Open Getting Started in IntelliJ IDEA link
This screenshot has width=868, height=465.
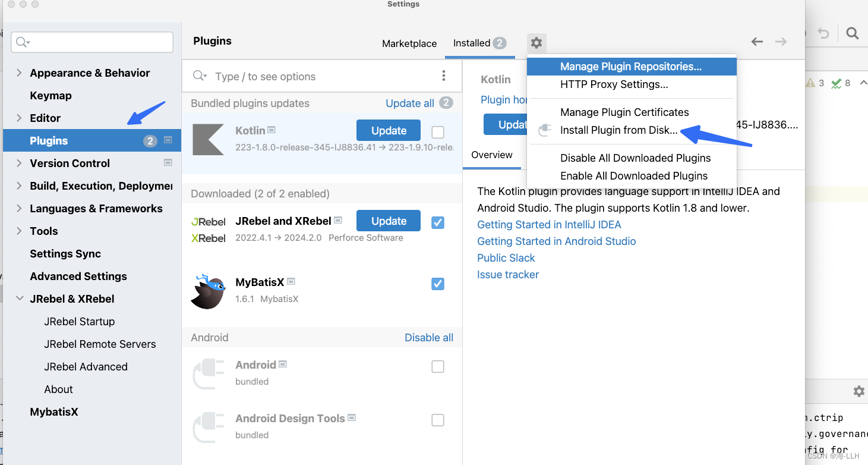549,225
